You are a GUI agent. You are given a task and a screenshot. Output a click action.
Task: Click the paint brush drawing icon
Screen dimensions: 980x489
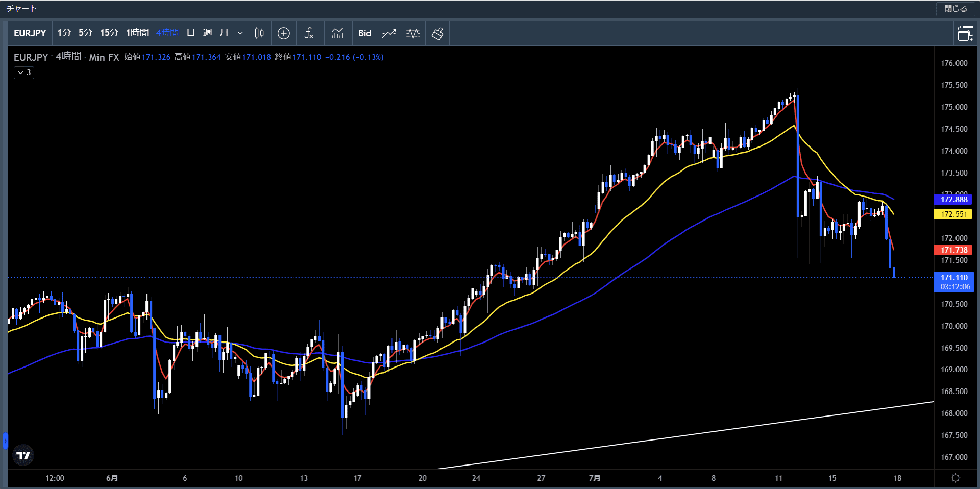coord(437,33)
